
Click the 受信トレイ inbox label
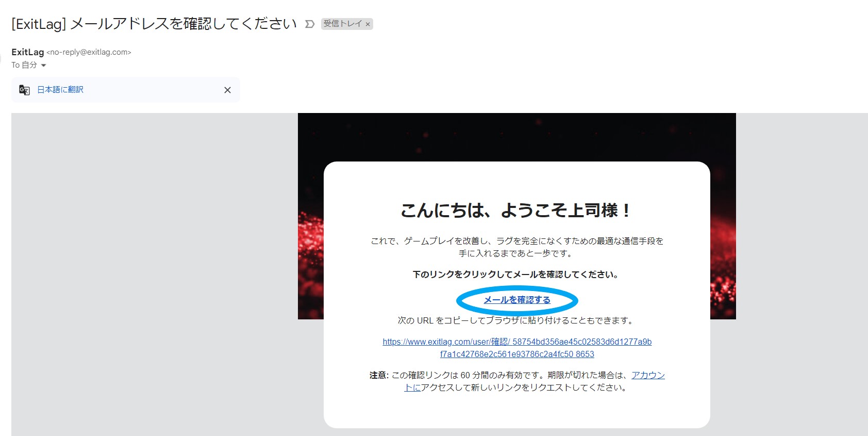342,24
